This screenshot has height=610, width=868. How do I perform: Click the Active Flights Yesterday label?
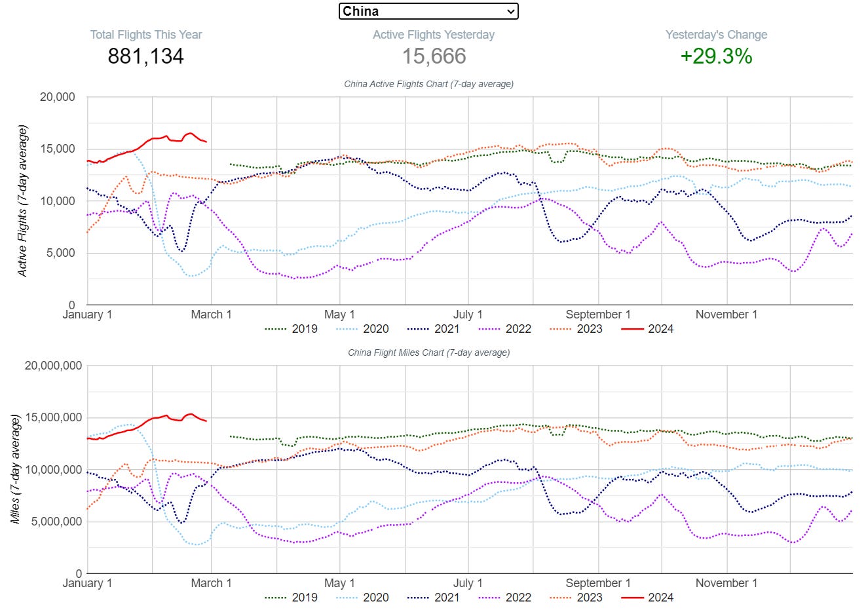pyautogui.click(x=434, y=35)
